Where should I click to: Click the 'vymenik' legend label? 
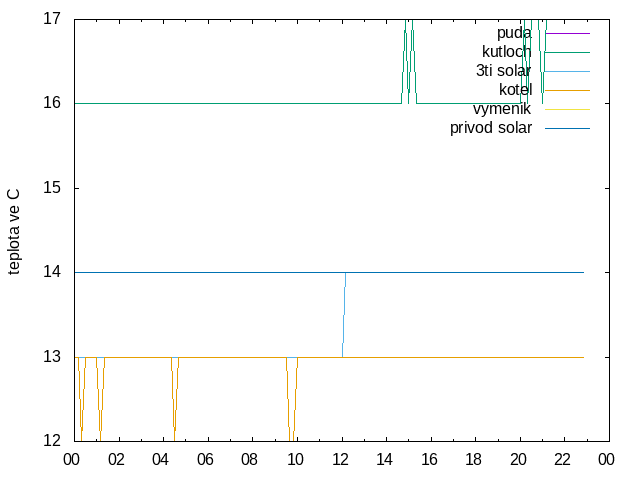point(502,109)
